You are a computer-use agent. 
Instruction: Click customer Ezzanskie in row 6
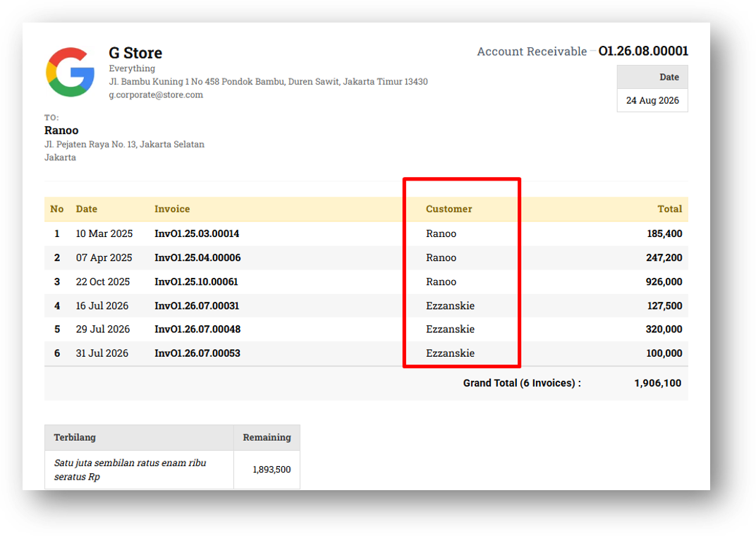[450, 353]
